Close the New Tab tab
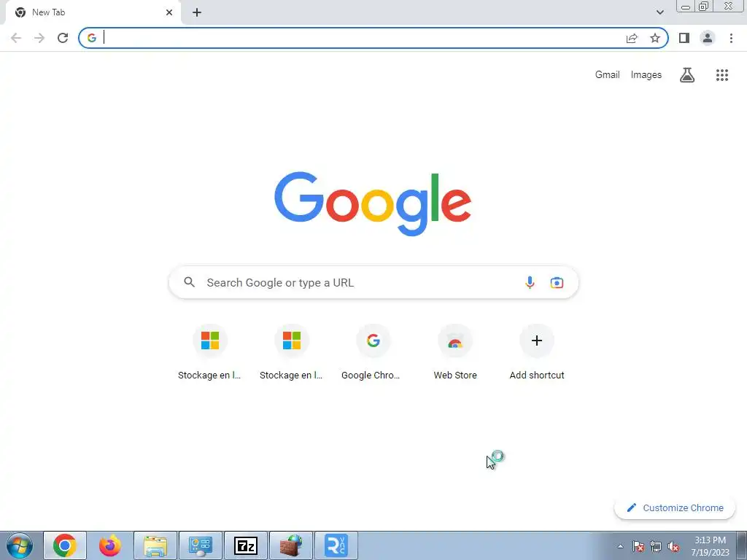Viewport: 747px width, 560px height. coord(169,12)
